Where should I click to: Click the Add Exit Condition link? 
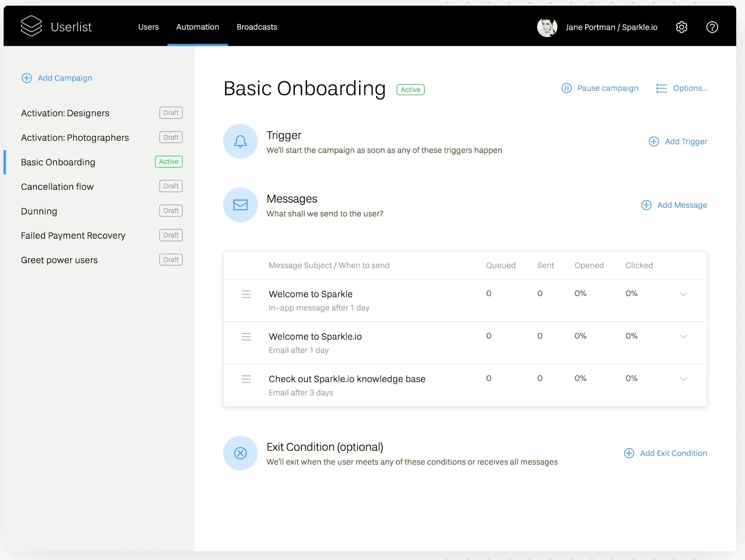[x=666, y=453]
